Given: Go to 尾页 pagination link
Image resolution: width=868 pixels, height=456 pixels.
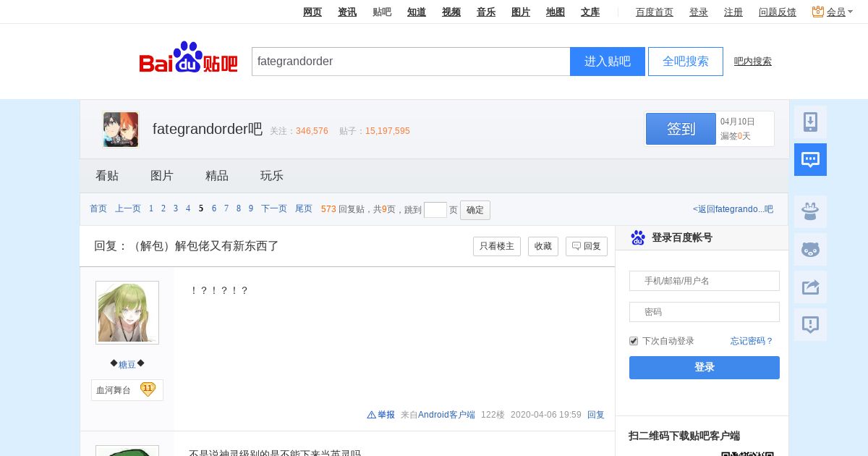Looking at the screenshot, I should pyautogui.click(x=304, y=209).
